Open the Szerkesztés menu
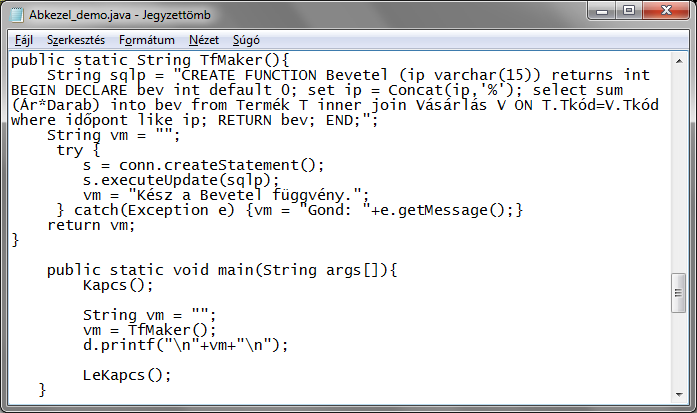The image size is (697, 413). pos(76,40)
